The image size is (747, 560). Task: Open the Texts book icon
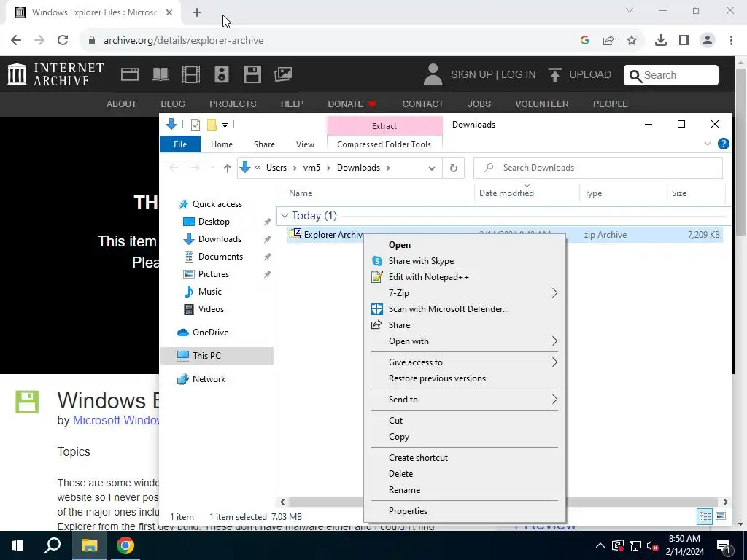(160, 74)
